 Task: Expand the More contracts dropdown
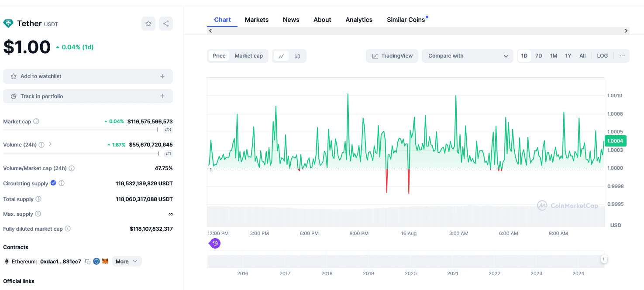[127, 262]
